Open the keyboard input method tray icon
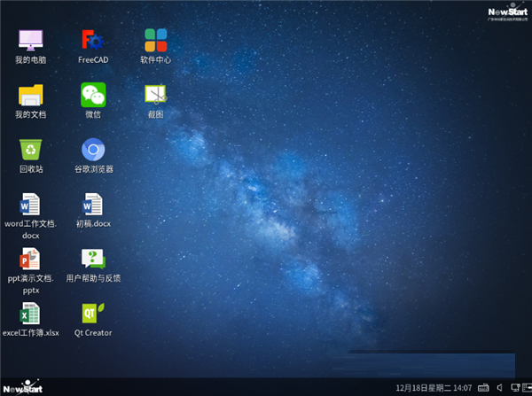Image resolution: width=532 pixels, height=396 pixels. point(483,387)
